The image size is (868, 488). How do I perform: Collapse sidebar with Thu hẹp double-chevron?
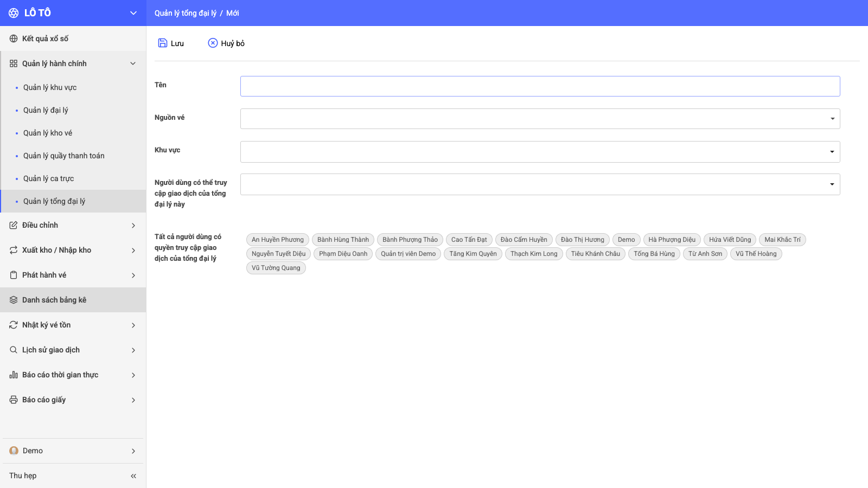coord(133,476)
